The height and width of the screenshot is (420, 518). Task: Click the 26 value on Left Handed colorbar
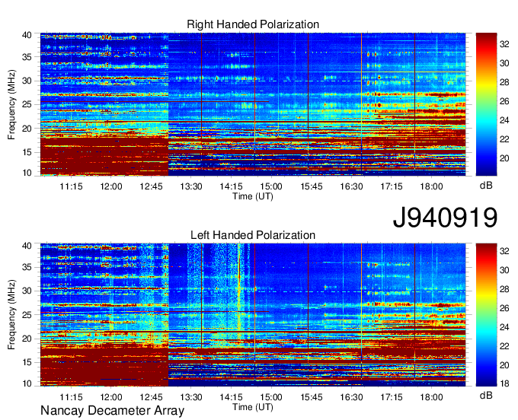pos(504,308)
